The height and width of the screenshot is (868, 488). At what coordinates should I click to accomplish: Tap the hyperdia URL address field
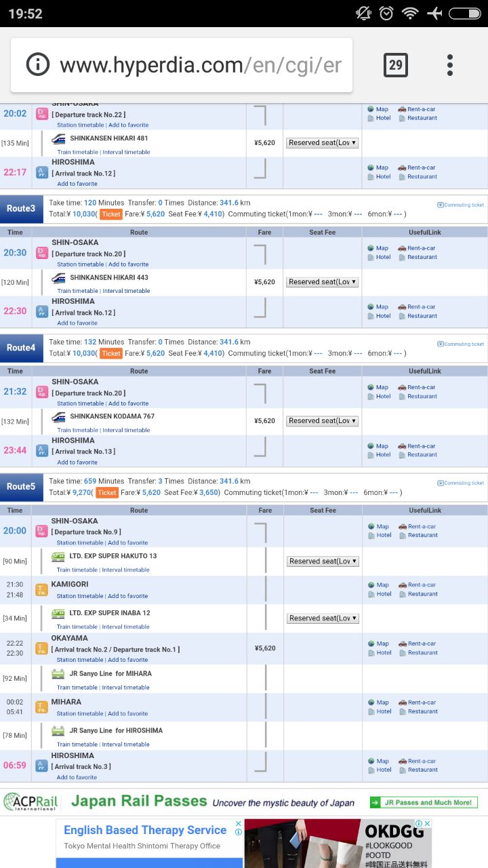click(201, 66)
